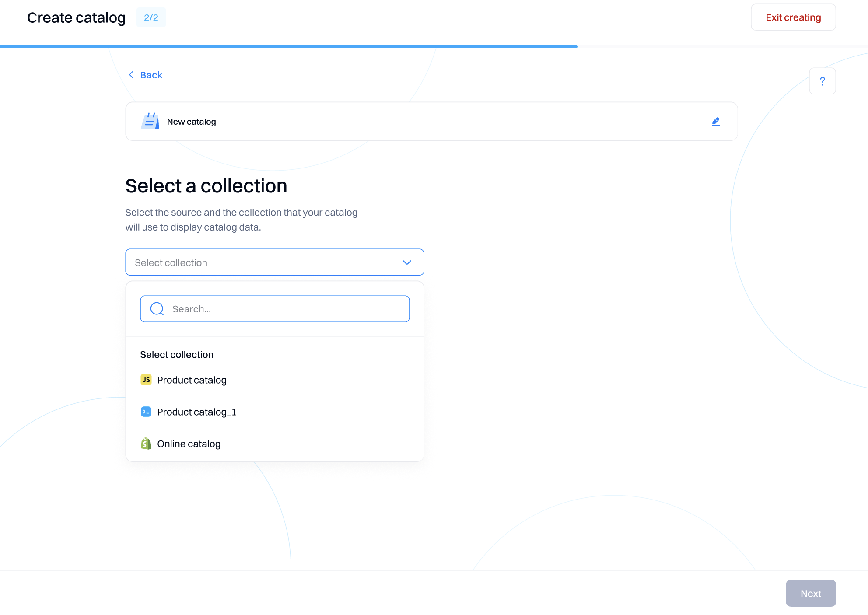
Task: Click the Back arrow chevron icon
Action: (131, 75)
